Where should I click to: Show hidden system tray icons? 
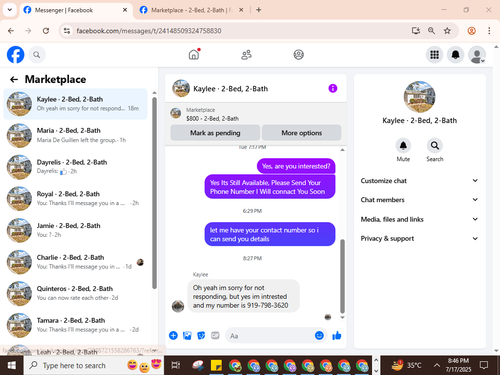[437, 365]
